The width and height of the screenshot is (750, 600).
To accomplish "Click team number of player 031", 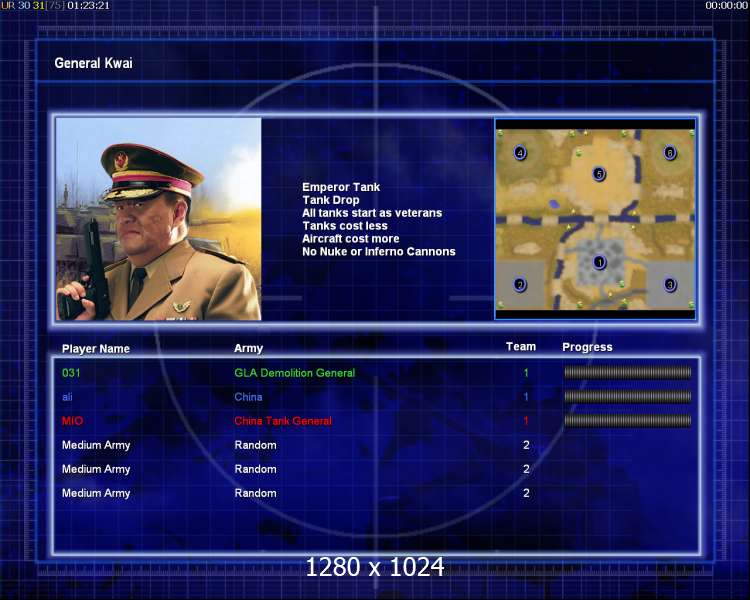I will point(526,373).
